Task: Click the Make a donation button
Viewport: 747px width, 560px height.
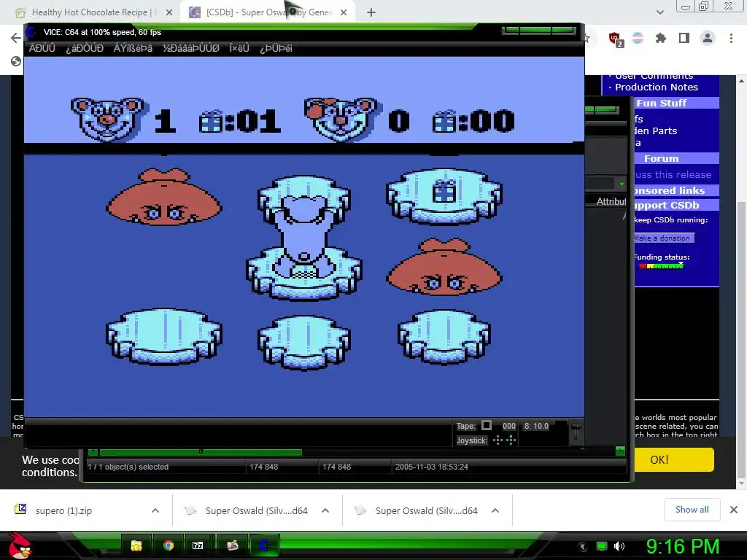Action: (664, 238)
